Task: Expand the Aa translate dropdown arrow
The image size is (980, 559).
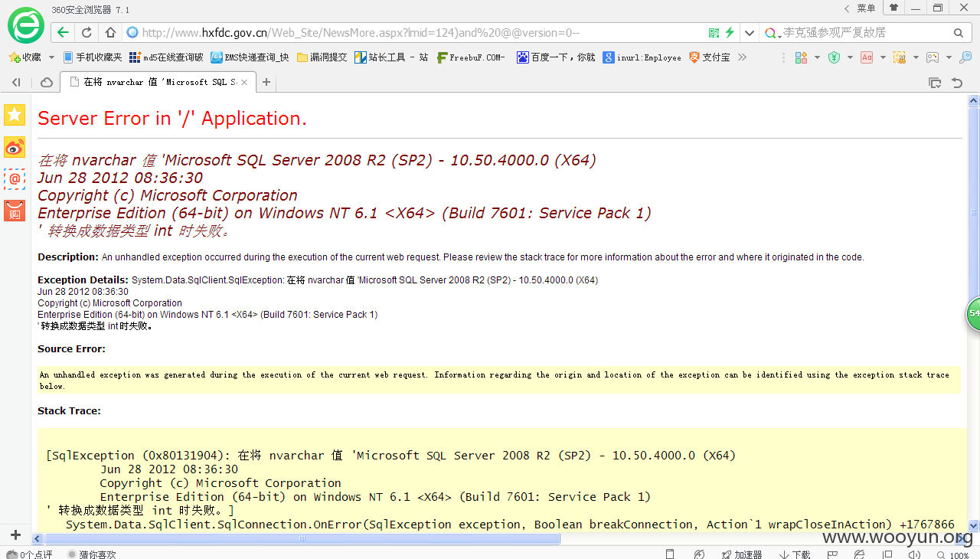Action: click(x=883, y=57)
